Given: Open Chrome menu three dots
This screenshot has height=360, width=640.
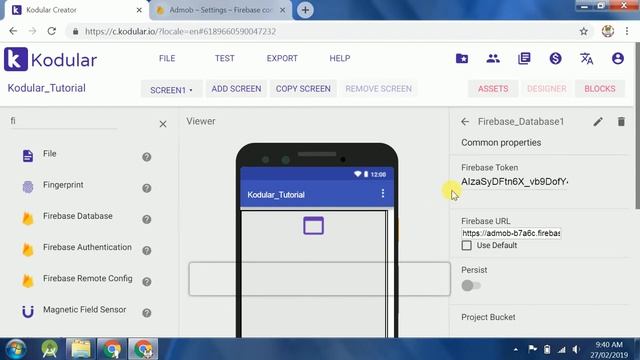Looking at the screenshot, I should pos(627,31).
